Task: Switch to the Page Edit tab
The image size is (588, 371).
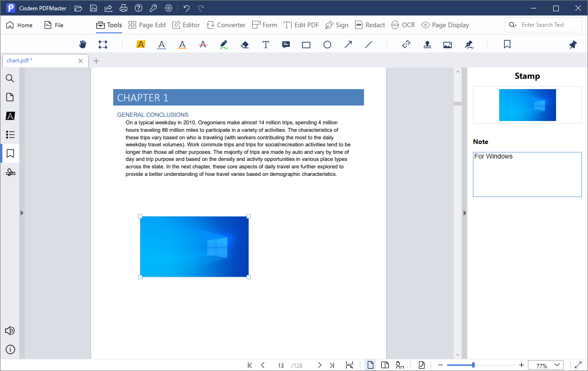Action: (147, 25)
